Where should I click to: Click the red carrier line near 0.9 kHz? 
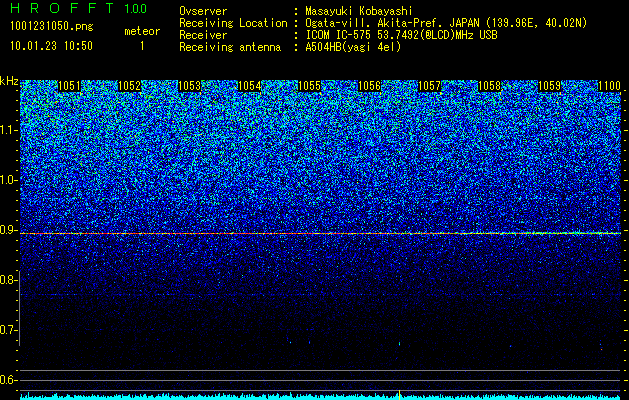[321, 233]
